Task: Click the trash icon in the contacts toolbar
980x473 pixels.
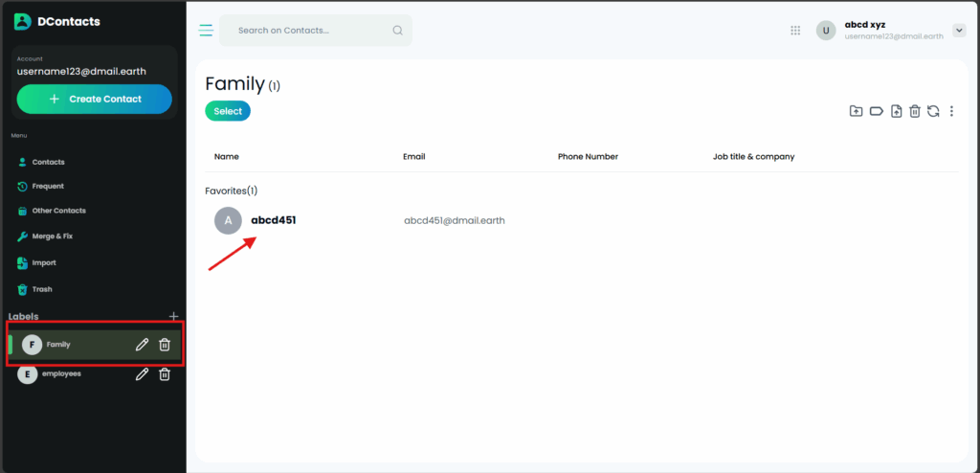Action: click(x=915, y=112)
